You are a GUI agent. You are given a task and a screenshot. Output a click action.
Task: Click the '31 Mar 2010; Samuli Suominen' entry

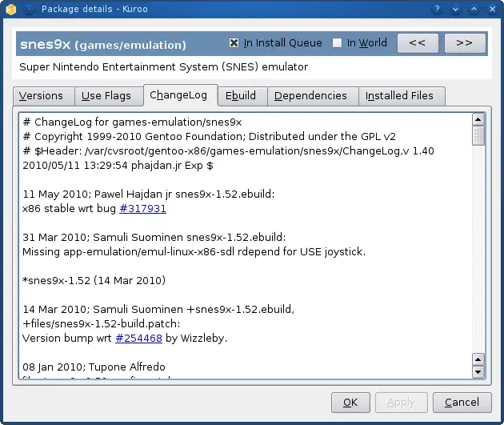click(x=154, y=238)
